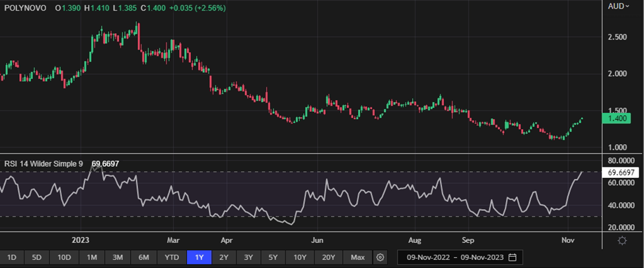Click the 2023 time axis label
Screen dimensions: 644x268
click(81, 240)
